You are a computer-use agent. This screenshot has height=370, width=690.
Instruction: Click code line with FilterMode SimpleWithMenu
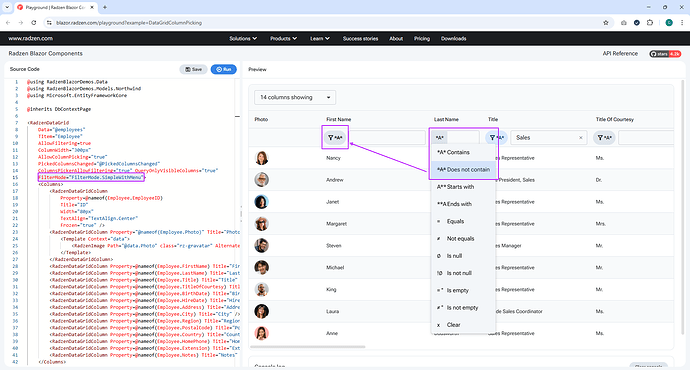91,177
